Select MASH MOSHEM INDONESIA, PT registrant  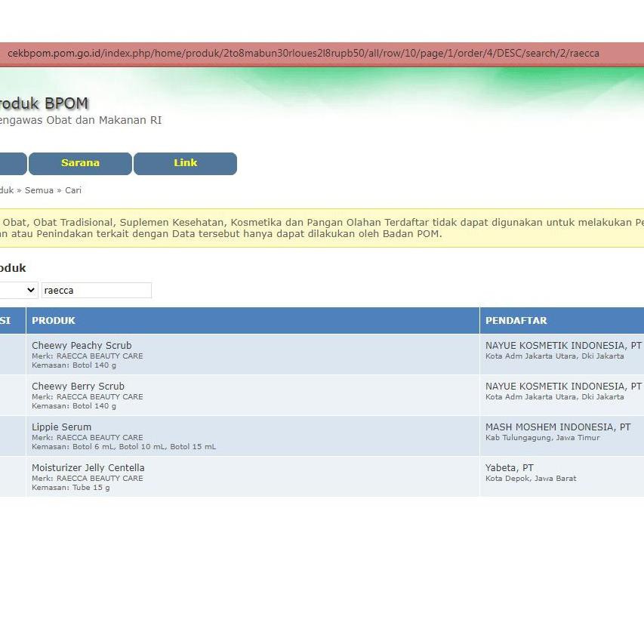[558, 427]
